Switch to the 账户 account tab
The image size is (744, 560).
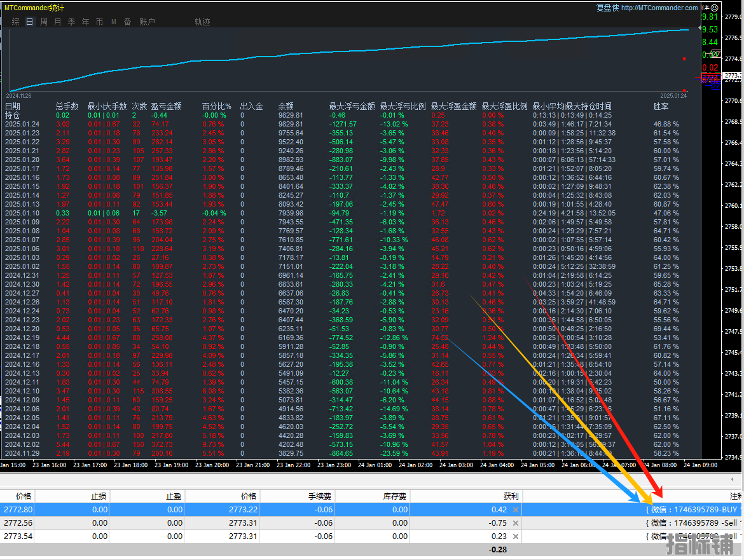(x=147, y=22)
